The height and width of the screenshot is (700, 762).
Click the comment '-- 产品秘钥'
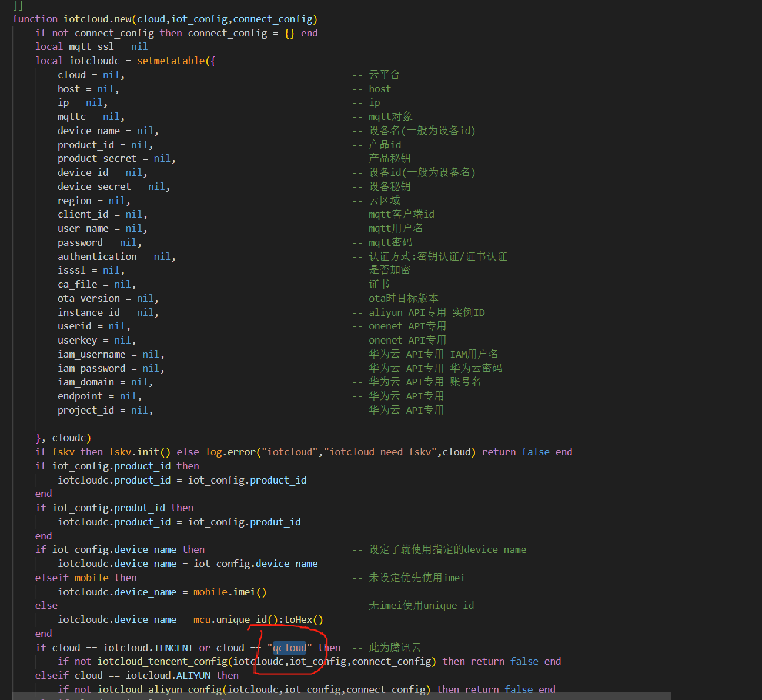tap(382, 158)
